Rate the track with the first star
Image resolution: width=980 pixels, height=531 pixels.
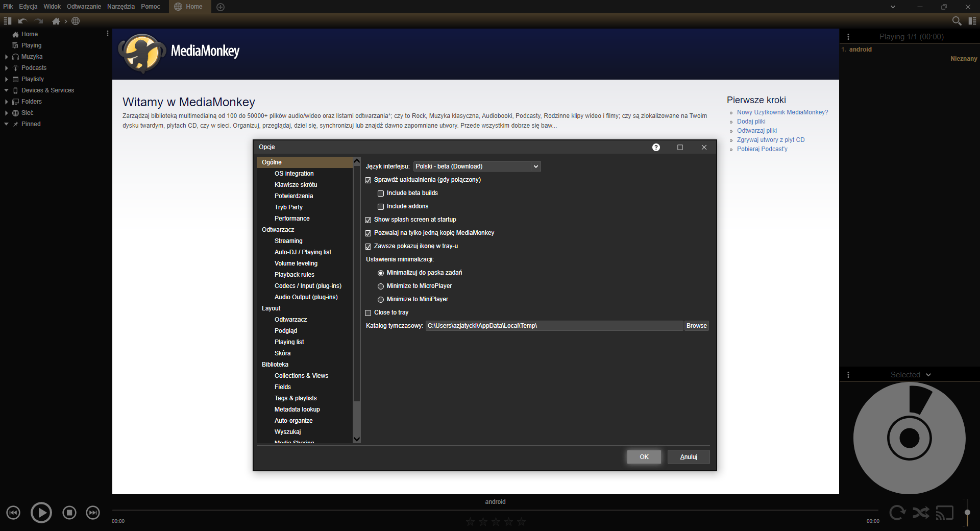coord(470,521)
